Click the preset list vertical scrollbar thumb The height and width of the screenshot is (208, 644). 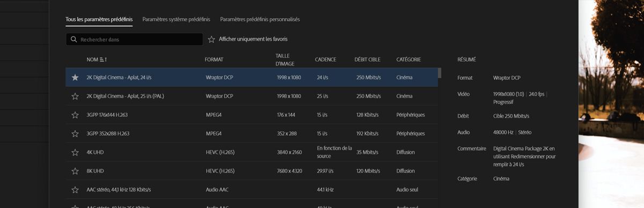[440, 73]
